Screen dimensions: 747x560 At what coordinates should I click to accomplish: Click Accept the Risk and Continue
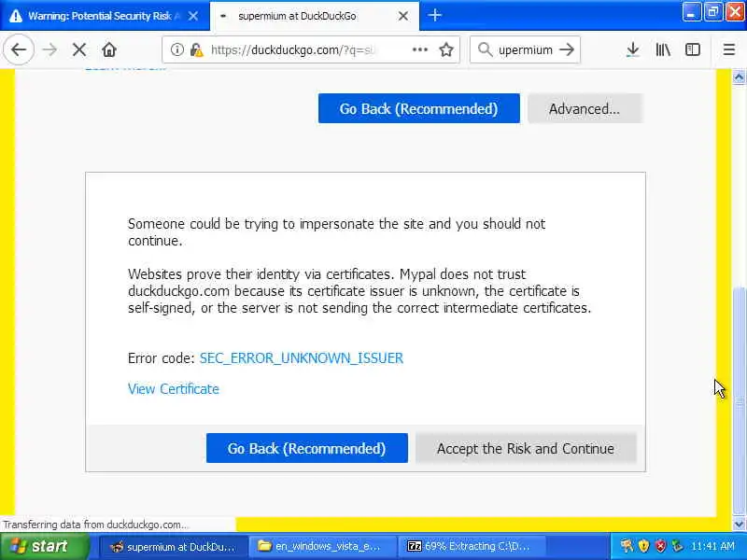(x=526, y=448)
